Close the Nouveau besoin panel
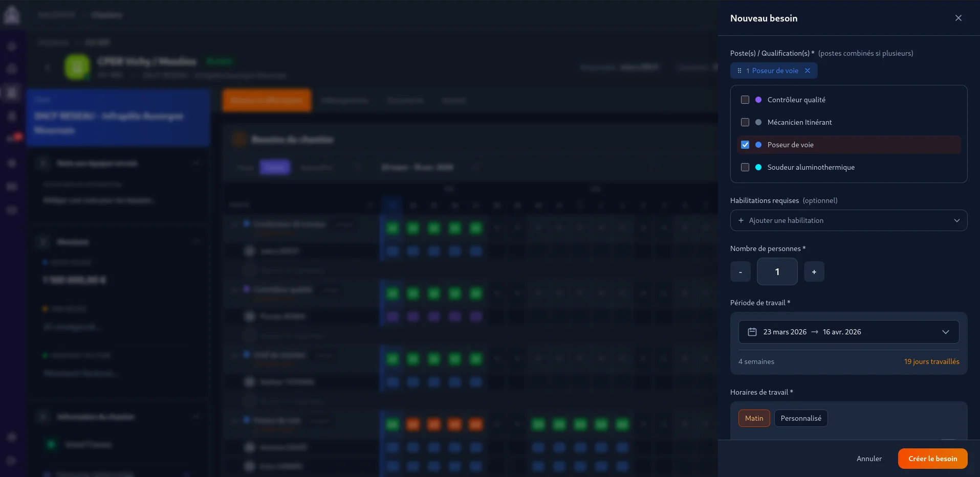980x477 pixels. pyautogui.click(x=958, y=18)
